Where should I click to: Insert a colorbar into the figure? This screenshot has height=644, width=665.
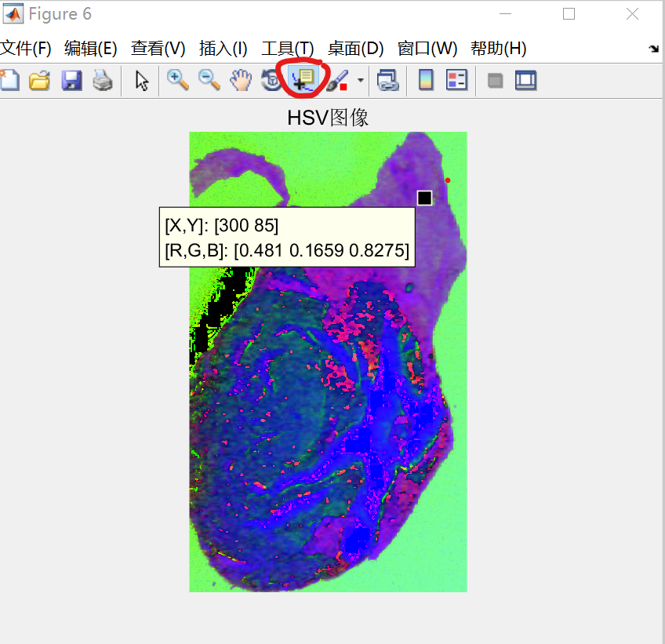click(425, 79)
